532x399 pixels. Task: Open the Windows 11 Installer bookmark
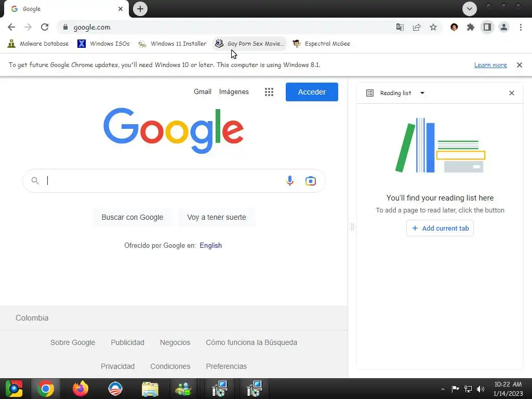[x=172, y=44]
